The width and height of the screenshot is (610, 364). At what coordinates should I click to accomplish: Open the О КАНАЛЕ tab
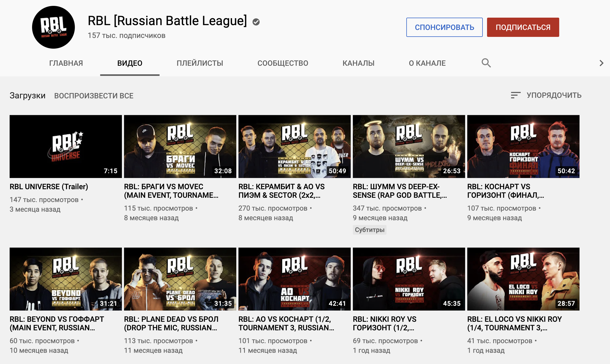click(427, 63)
